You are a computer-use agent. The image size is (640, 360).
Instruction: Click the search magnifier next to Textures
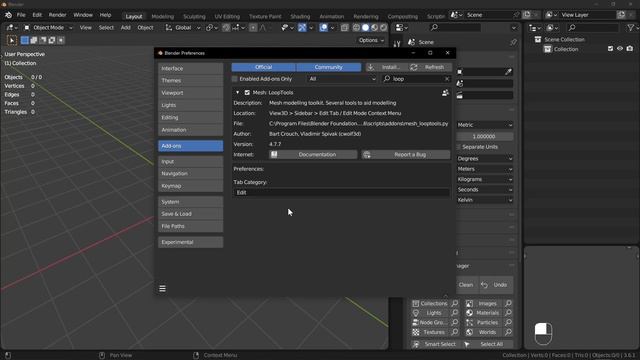pyautogui.click(x=455, y=332)
